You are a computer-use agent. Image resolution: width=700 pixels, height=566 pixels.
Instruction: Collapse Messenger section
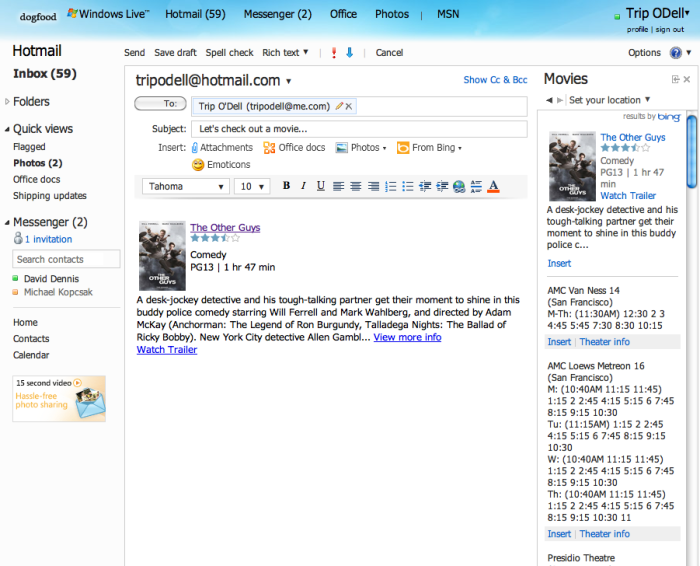7,222
